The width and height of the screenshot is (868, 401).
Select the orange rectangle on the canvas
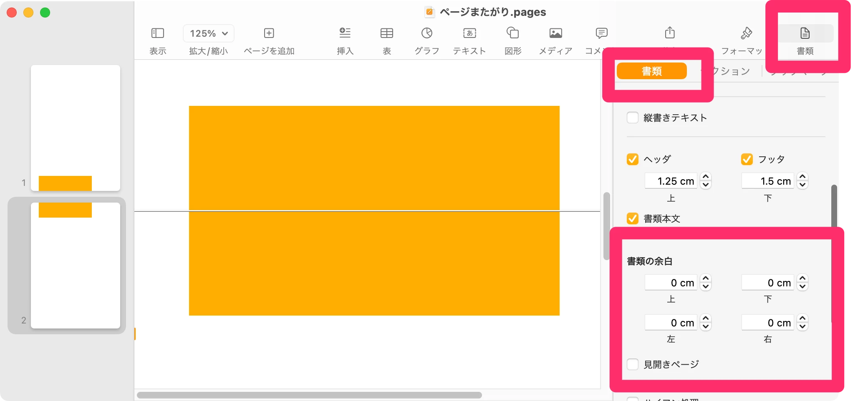(x=374, y=211)
